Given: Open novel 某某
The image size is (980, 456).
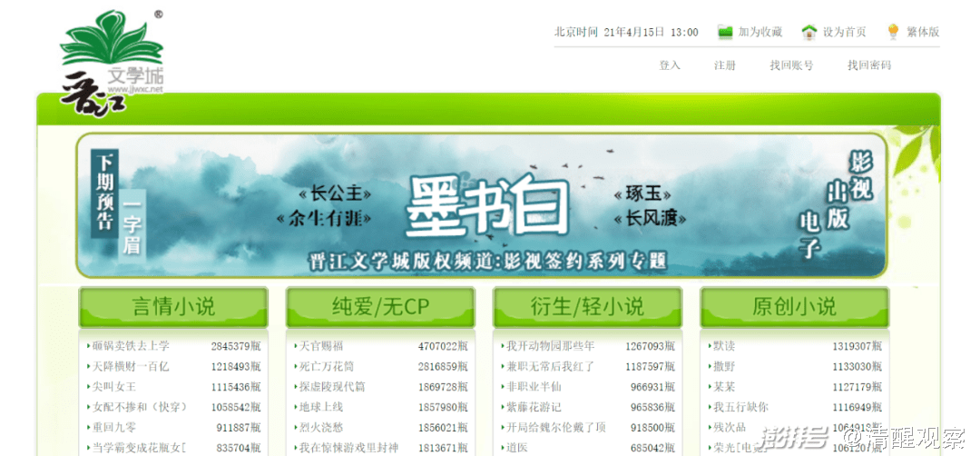Looking at the screenshot, I should click(x=724, y=387).
